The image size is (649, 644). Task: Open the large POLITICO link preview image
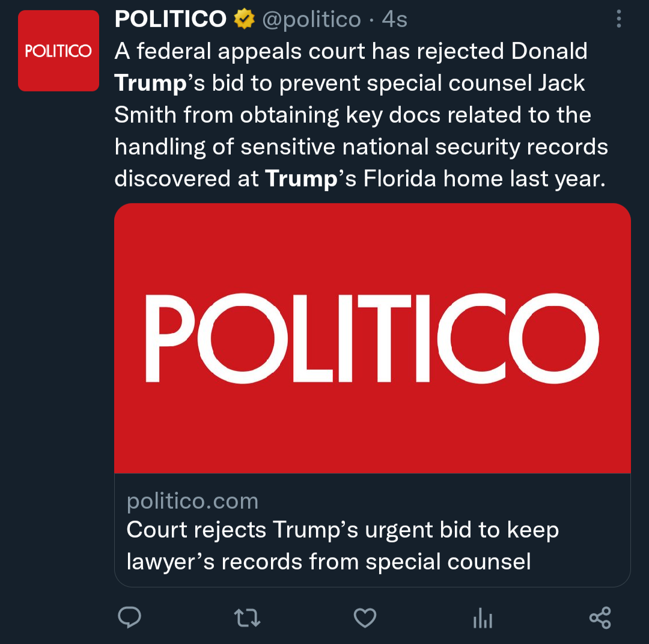tap(372, 338)
